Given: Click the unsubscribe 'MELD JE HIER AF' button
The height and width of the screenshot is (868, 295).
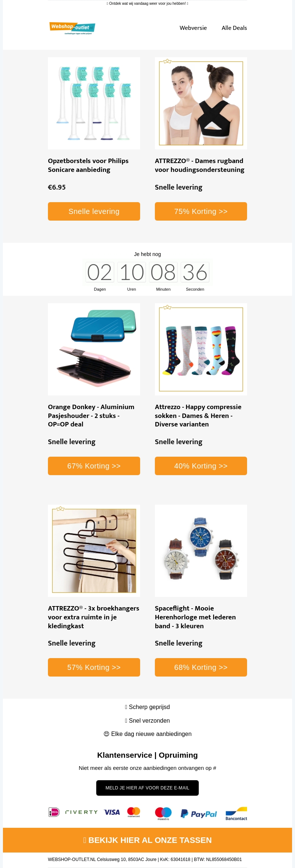Looking at the screenshot, I should (147, 788).
